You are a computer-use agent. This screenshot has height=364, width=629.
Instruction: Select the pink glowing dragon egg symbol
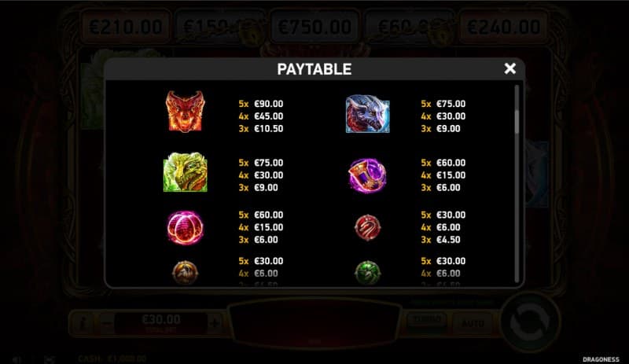pos(185,227)
